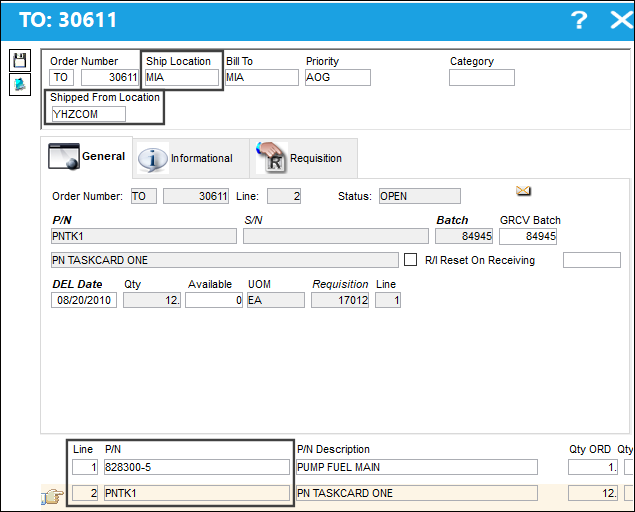635x512 pixels.
Task: Toggle R/I Reset On Receiving checkbox
Action: (410, 260)
